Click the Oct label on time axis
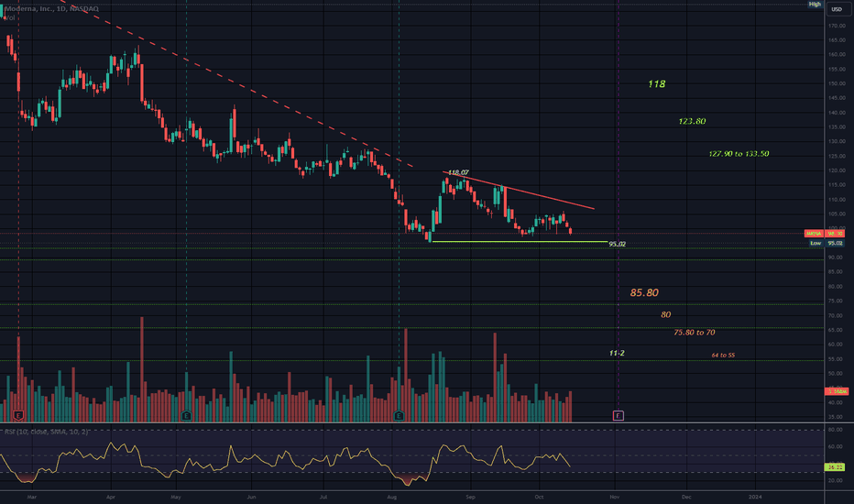854x504 pixels. pyautogui.click(x=539, y=497)
